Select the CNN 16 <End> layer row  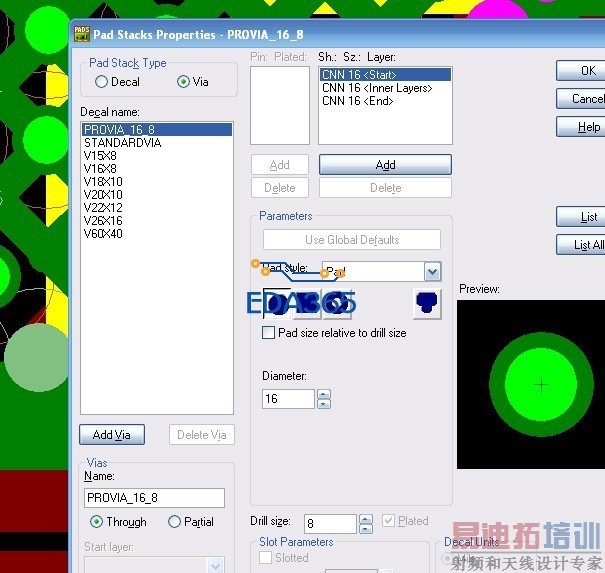(x=385, y=101)
